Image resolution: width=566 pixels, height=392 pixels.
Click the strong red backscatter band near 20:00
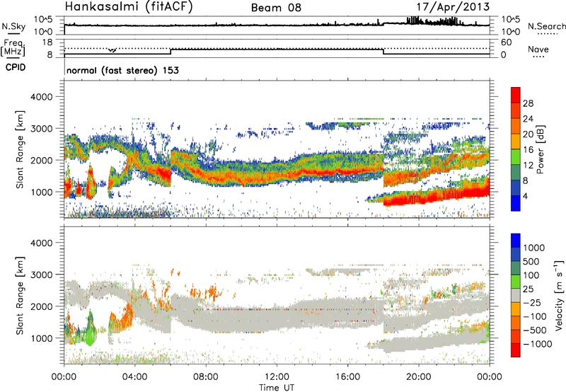click(x=419, y=199)
